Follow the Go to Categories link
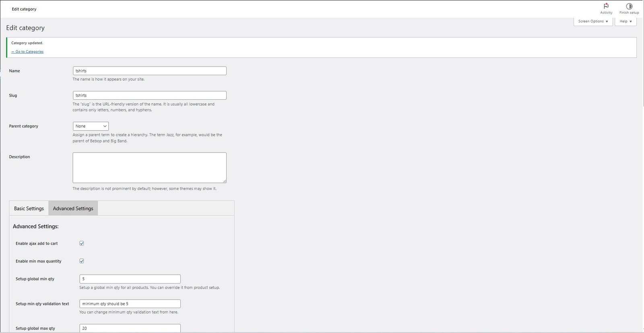This screenshot has width=644, height=333. click(27, 51)
